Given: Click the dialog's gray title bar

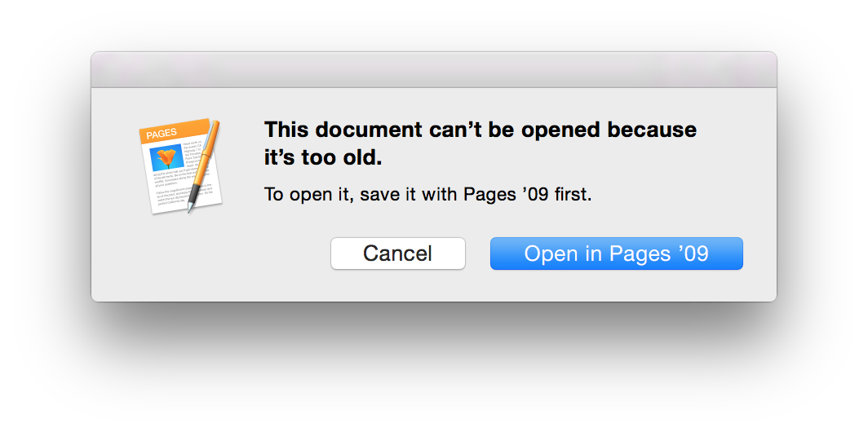Looking at the screenshot, I should (x=434, y=70).
